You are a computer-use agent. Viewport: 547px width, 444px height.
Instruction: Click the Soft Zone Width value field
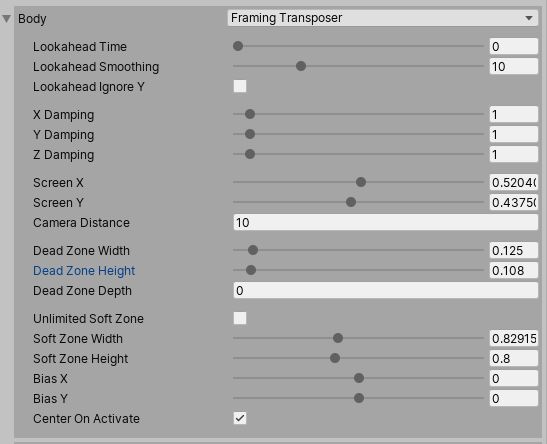point(514,338)
